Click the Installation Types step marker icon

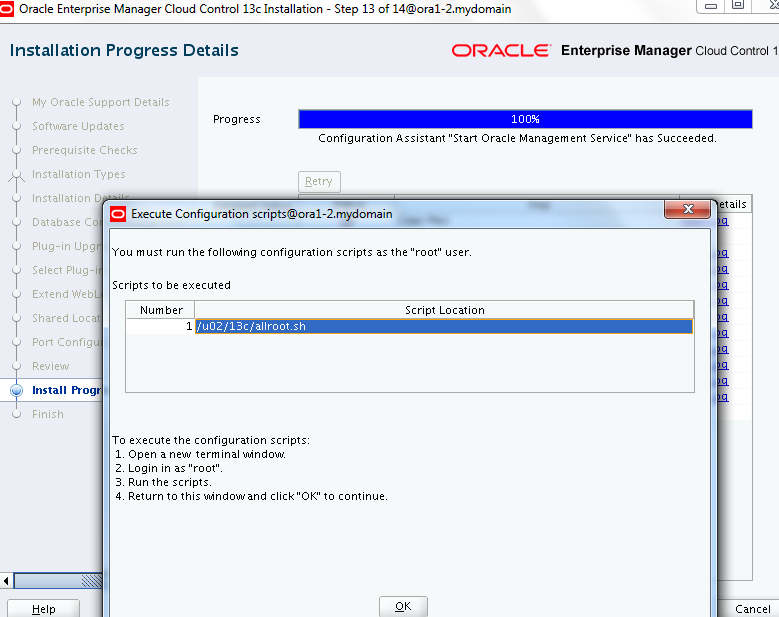click(16, 175)
